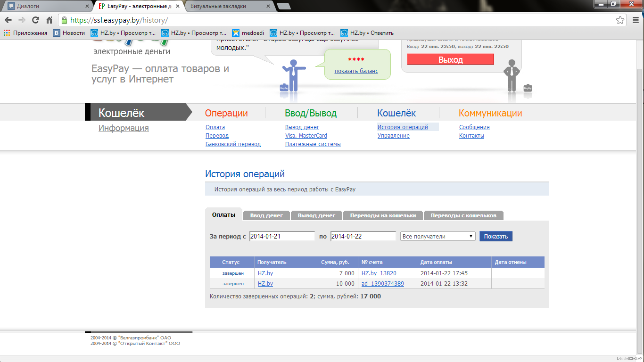Open HZ.by recipient in 7 000 row
The image size is (644, 362).
(265, 273)
